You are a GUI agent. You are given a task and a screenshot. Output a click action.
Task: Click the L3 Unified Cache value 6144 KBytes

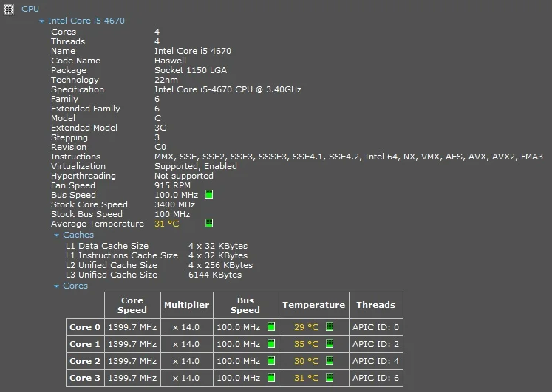[215, 275]
